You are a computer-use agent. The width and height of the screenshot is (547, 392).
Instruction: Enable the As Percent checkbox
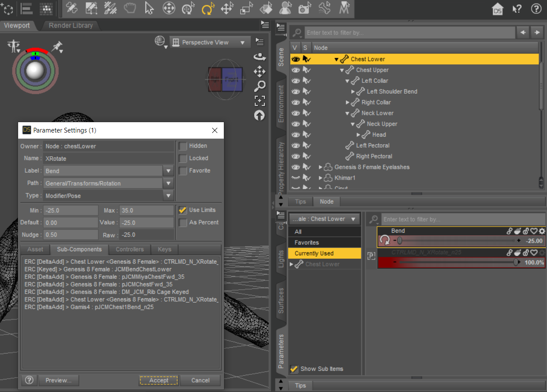183,222
